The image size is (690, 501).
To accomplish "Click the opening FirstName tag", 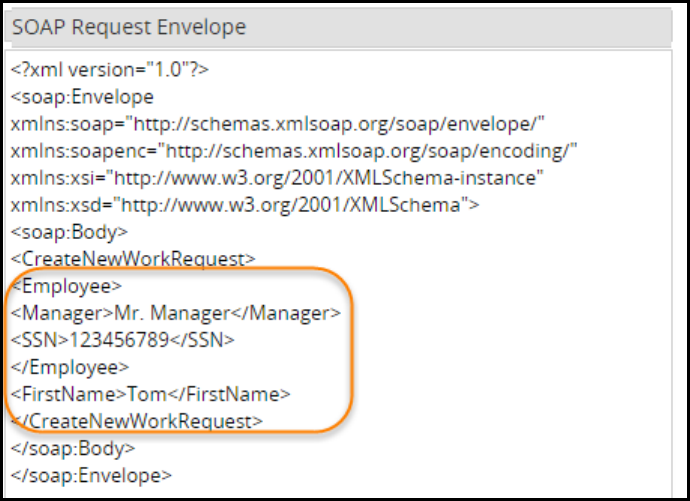I will point(68,395).
